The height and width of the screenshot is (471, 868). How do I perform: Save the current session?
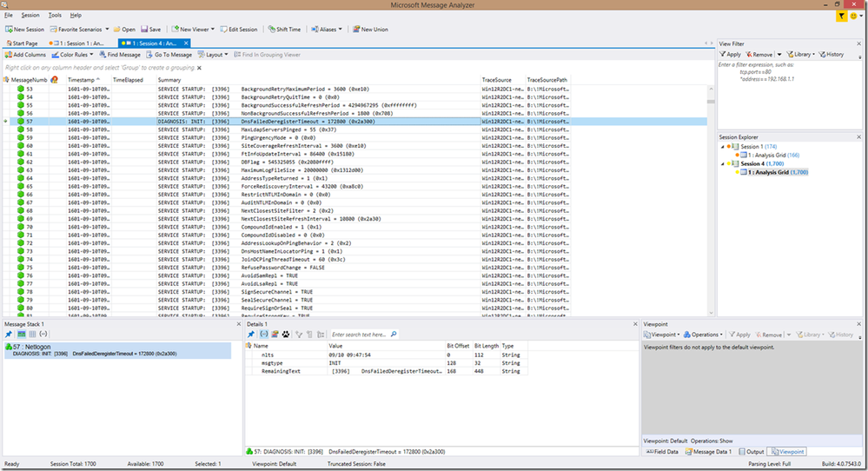point(150,30)
